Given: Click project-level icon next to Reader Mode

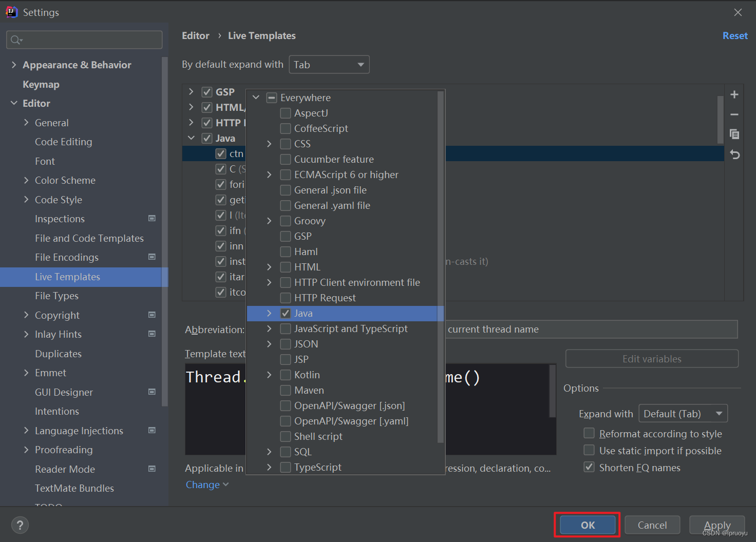Looking at the screenshot, I should click(x=152, y=469).
